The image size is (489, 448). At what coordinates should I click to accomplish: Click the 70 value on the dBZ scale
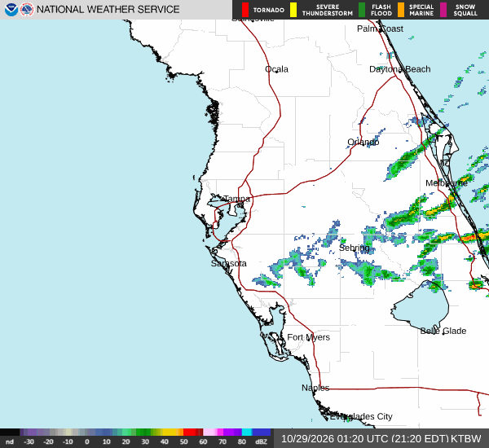pos(222,441)
